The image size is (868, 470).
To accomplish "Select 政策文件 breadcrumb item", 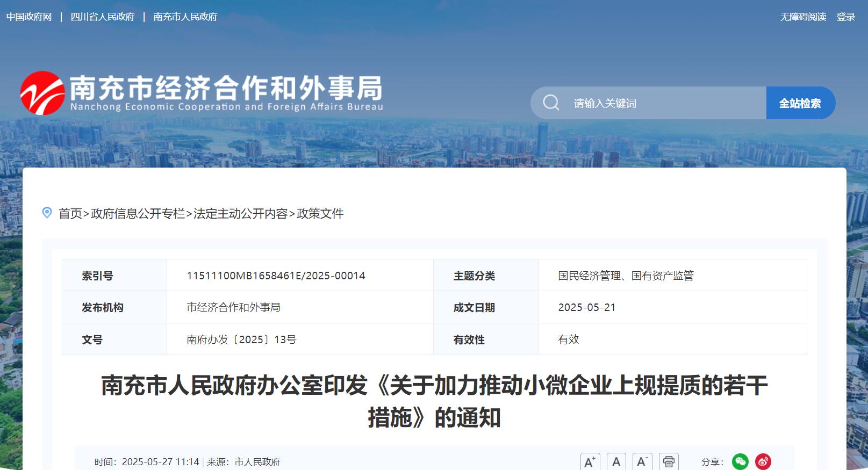I will pos(320,214).
